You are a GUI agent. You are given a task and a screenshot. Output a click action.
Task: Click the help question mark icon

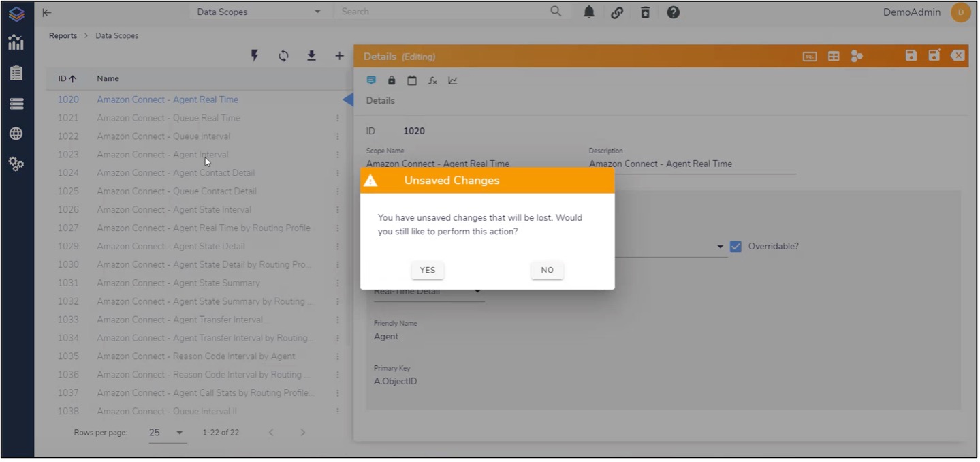point(673,12)
